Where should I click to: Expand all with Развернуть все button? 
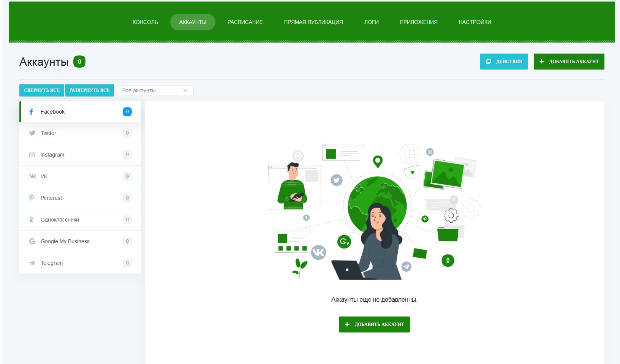click(x=89, y=90)
